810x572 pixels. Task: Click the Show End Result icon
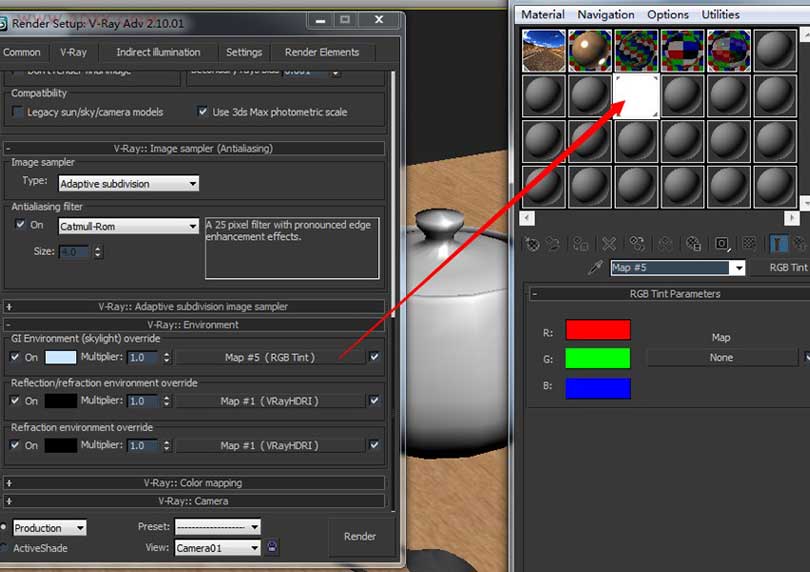(777, 243)
